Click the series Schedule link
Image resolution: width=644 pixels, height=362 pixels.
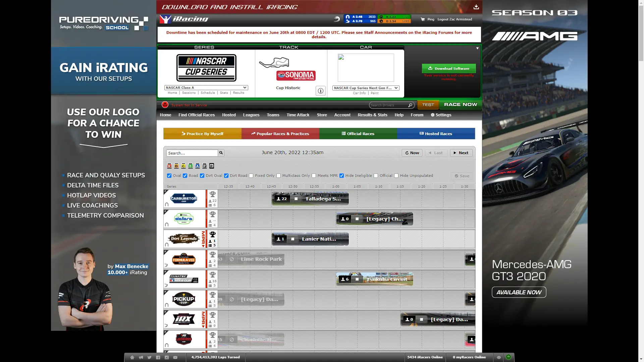coord(208,93)
